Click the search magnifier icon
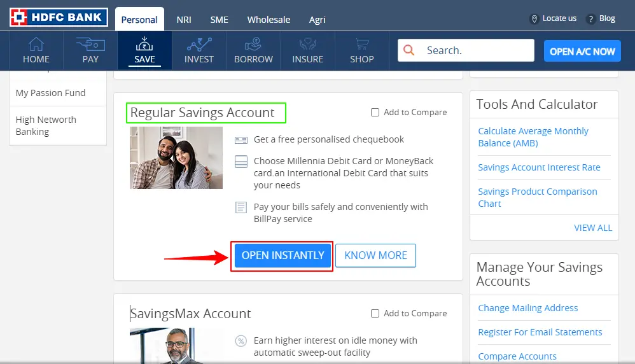Viewport: 635px width, 364px height. pyautogui.click(x=409, y=50)
